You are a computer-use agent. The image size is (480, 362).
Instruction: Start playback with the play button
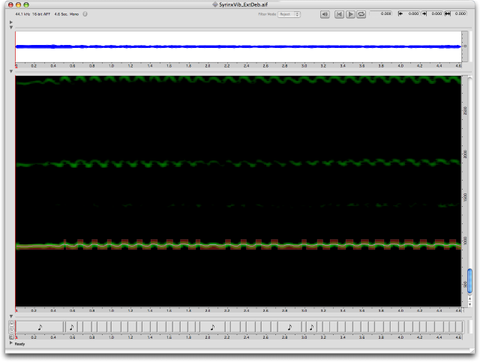pyautogui.click(x=350, y=14)
